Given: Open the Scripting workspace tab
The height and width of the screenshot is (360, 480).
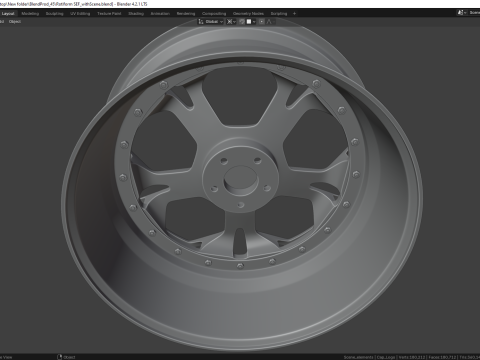Looking at the screenshot, I should click(x=279, y=14).
